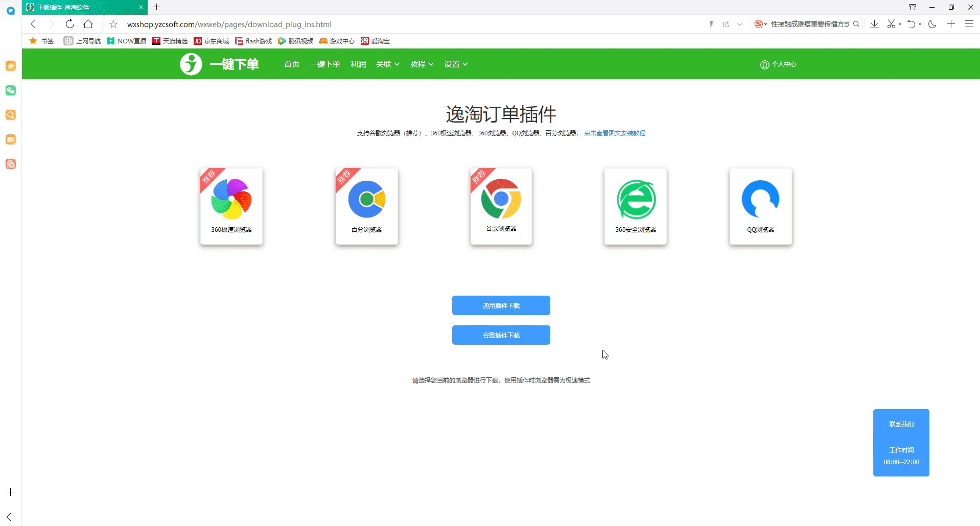The image size is (980, 526).
Task: Open a new tab with the plus button
Action: pyautogui.click(x=157, y=7)
